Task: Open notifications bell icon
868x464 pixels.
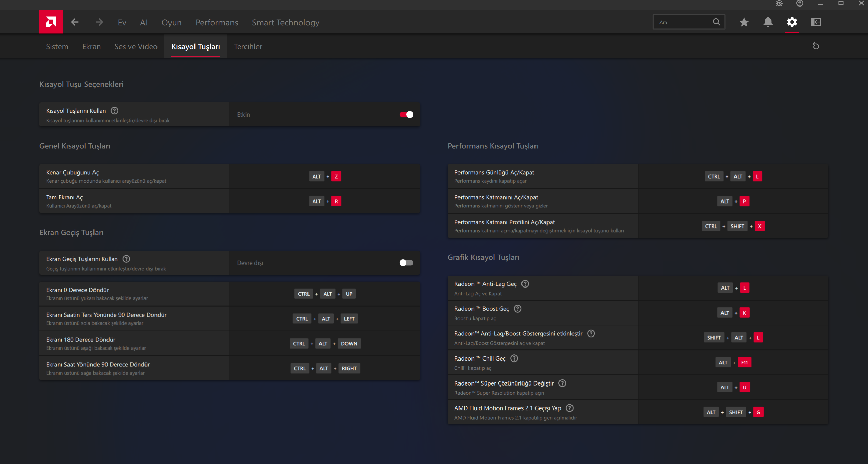Action: 768,22
